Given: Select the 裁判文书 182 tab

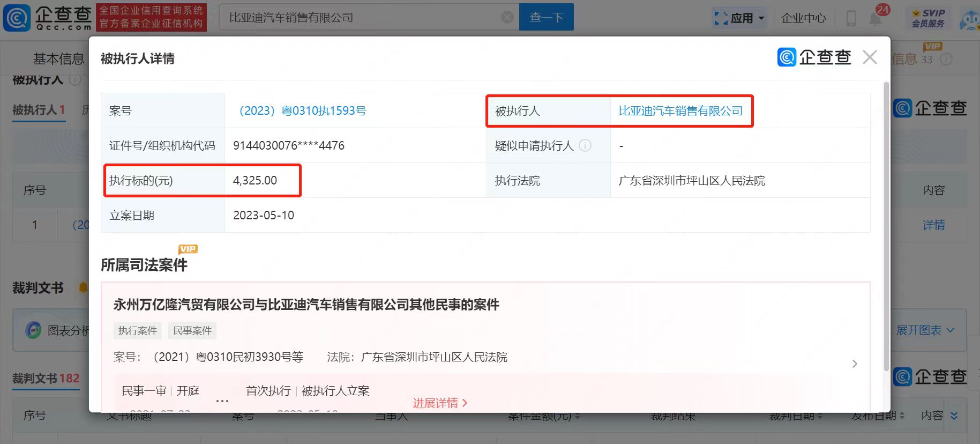Looking at the screenshot, I should click(46, 379).
